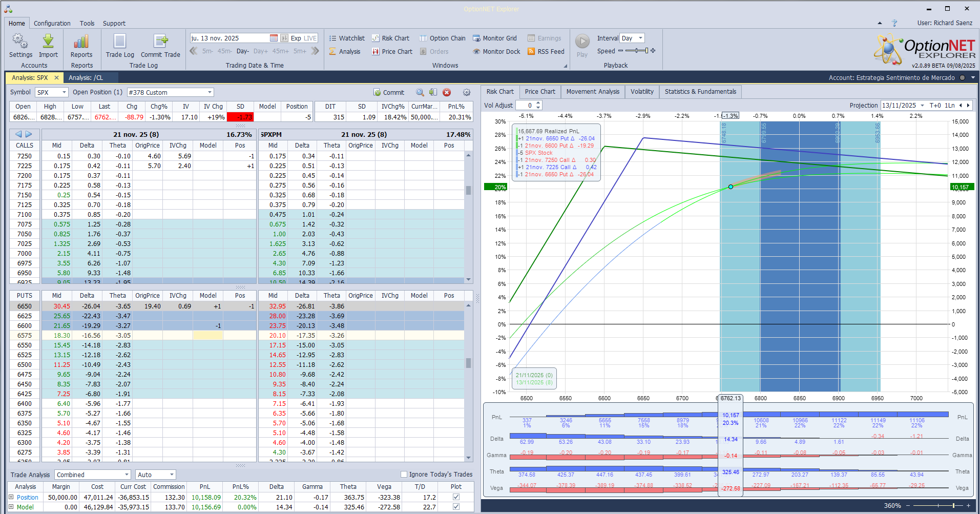Viewport: 980px width, 514px height.
Task: Click the zoom-in plus button bottom right
Action: point(968,506)
